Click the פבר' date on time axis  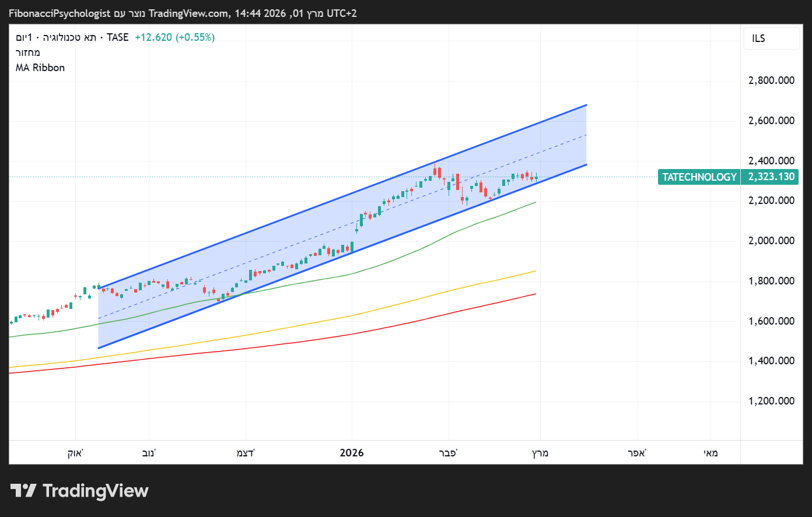point(449,453)
